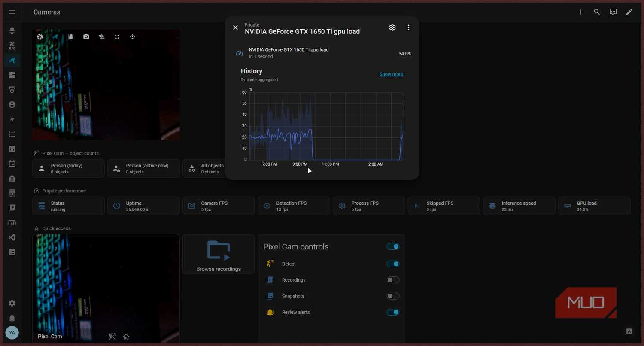Open the hamburger sidebar menu
The width and height of the screenshot is (644, 346).
point(12,12)
